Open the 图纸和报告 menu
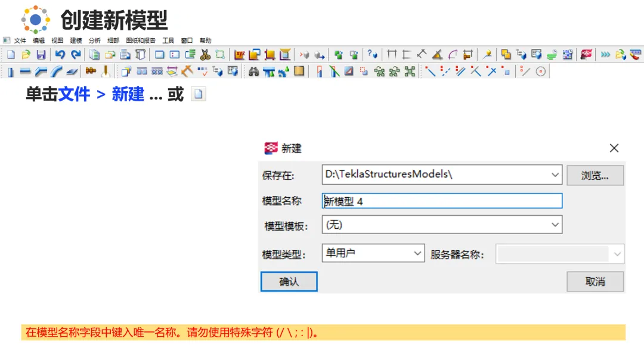This screenshot has height=348, width=644. (x=141, y=41)
